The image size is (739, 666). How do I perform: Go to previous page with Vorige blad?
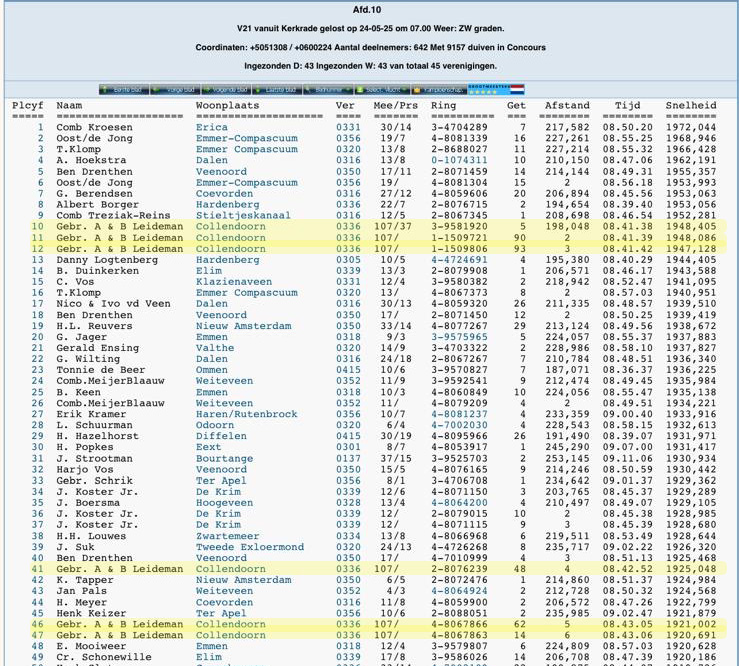pos(175,90)
